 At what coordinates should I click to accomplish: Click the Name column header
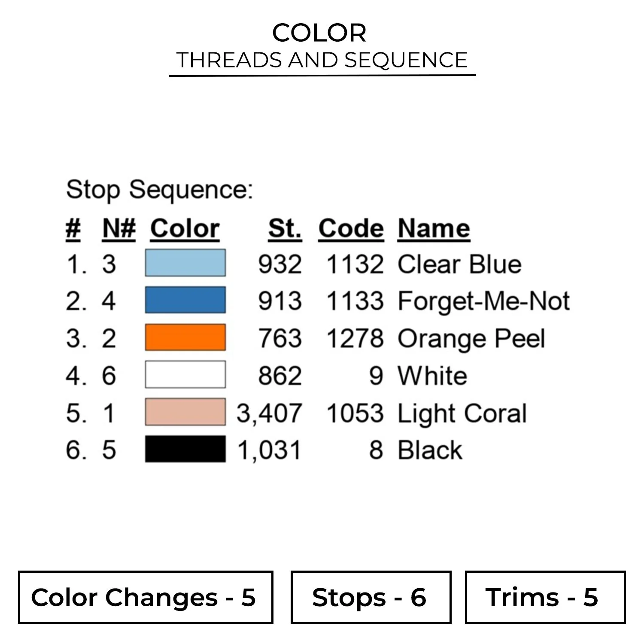pos(434,228)
